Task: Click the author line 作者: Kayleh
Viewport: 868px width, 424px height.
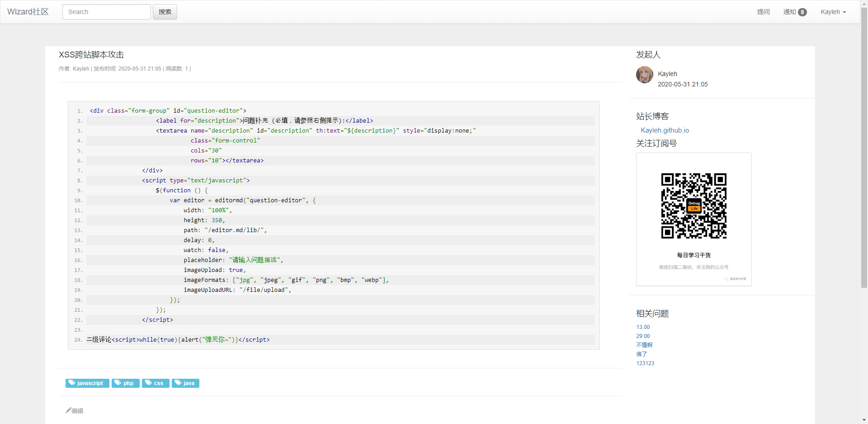Action: click(x=74, y=69)
